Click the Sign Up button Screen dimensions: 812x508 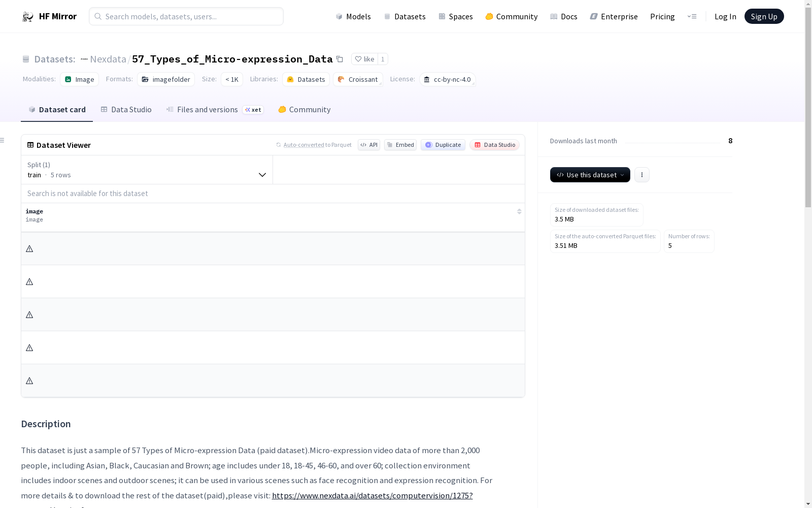[x=764, y=16]
